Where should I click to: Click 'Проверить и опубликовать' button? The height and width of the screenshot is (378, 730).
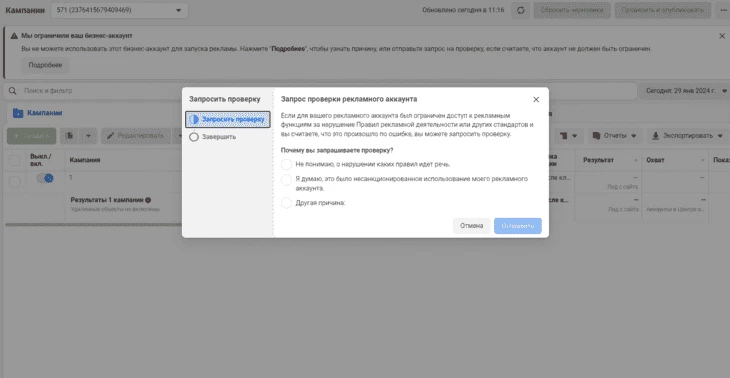[x=663, y=10]
